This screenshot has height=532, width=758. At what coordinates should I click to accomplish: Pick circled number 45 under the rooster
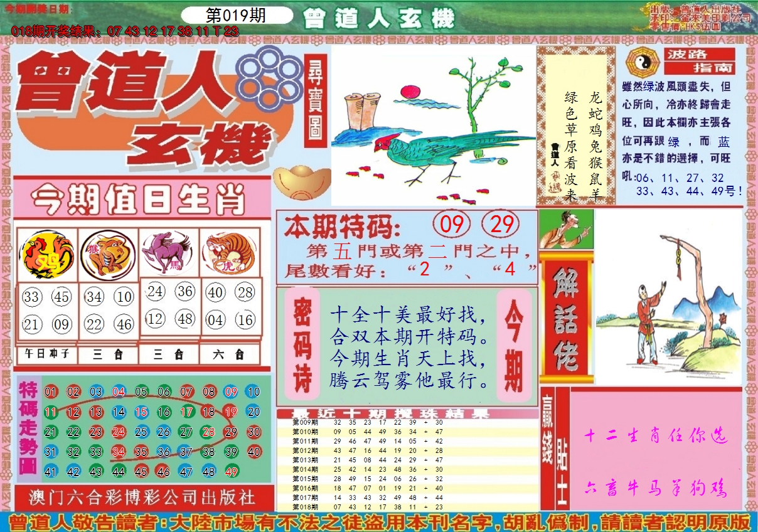tap(61, 297)
